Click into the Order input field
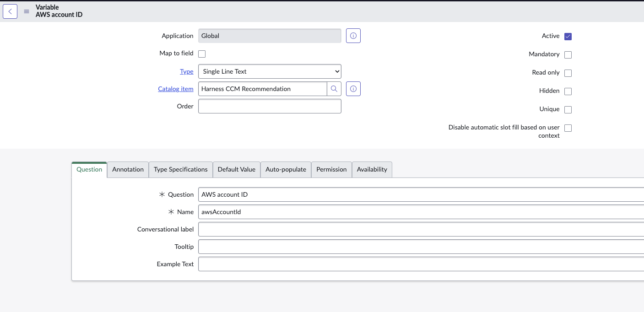 tap(270, 106)
